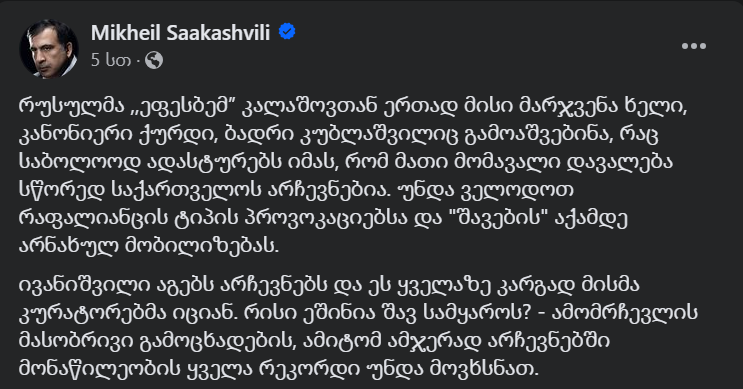Click the blue verified badge icon
Screen dimensions: 743x389
(x=287, y=32)
